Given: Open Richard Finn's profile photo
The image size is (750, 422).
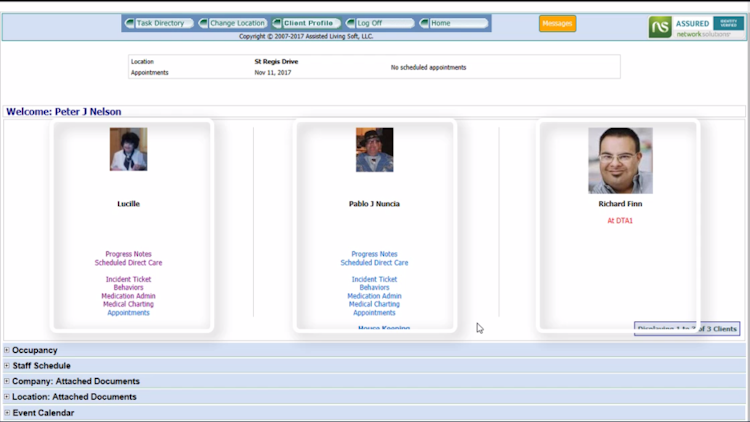Looking at the screenshot, I should 620,161.
